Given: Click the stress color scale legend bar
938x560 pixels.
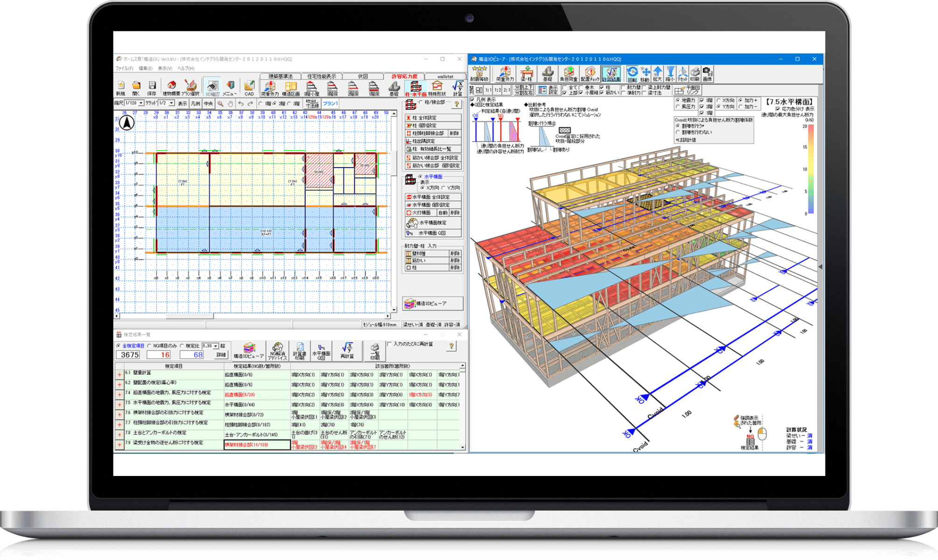Looking at the screenshot, I should [x=811, y=169].
